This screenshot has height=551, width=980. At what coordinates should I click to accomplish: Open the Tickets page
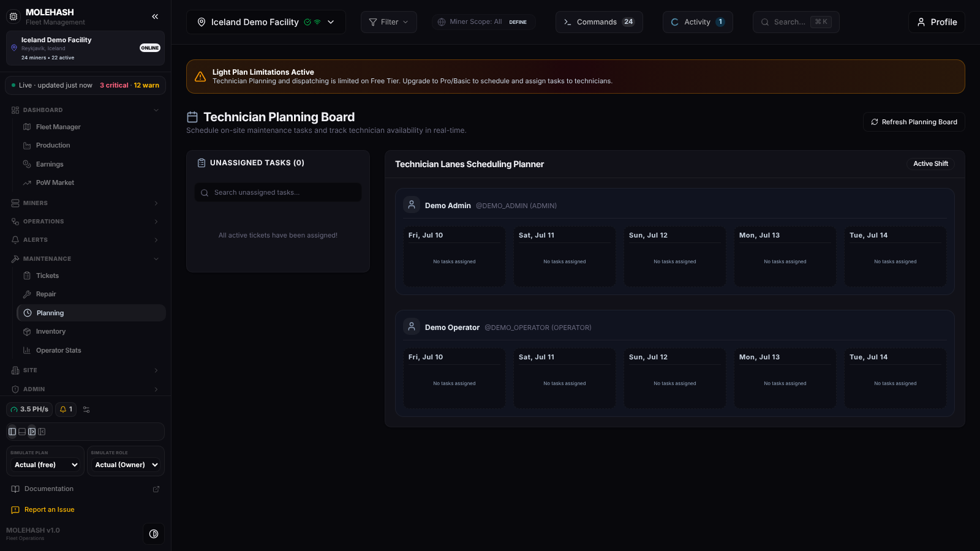pyautogui.click(x=91, y=276)
